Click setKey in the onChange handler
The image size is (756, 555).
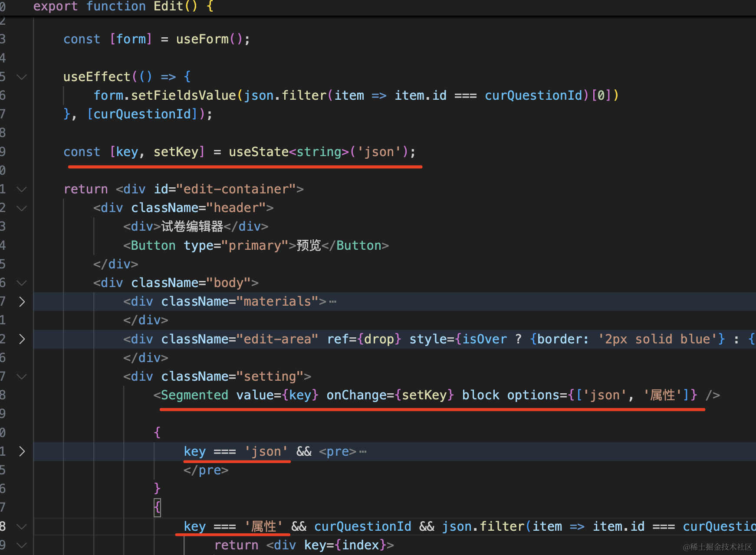tap(424, 395)
